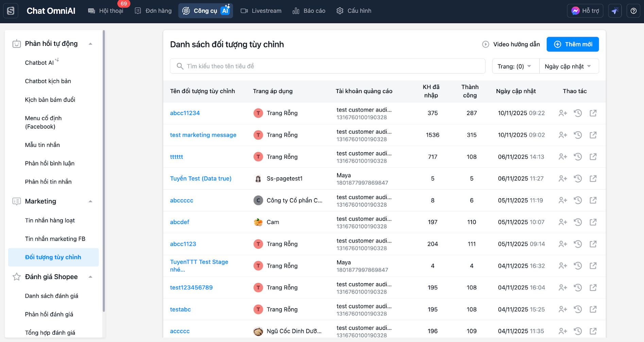Viewport: 644px width, 342px height.
Task: Open history icon for abcdef row
Action: point(578,222)
